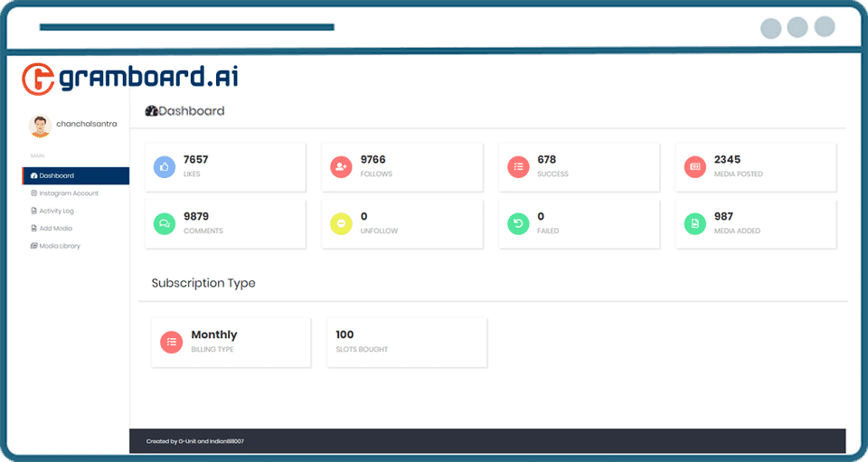Click the Subscription Type heading
The image size is (868, 462).
pos(203,283)
